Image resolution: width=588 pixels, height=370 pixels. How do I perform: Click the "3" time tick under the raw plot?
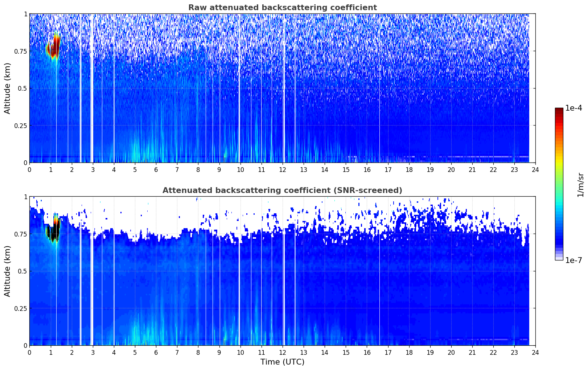(x=92, y=169)
